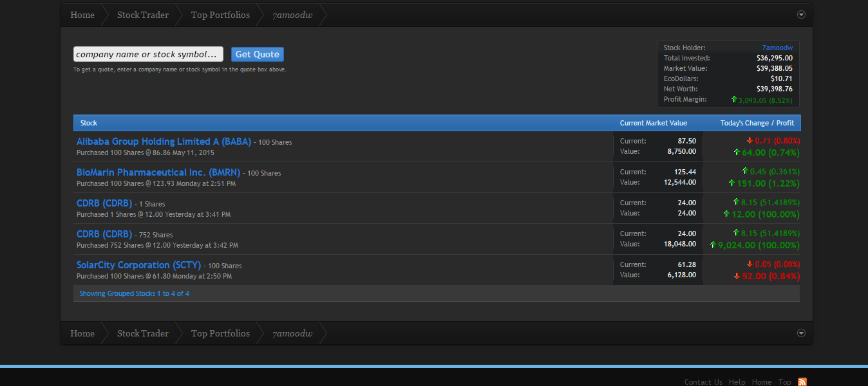Open CDRB (CDRB) with 752 Shares
Screen dimensions: 868x386
104,234
